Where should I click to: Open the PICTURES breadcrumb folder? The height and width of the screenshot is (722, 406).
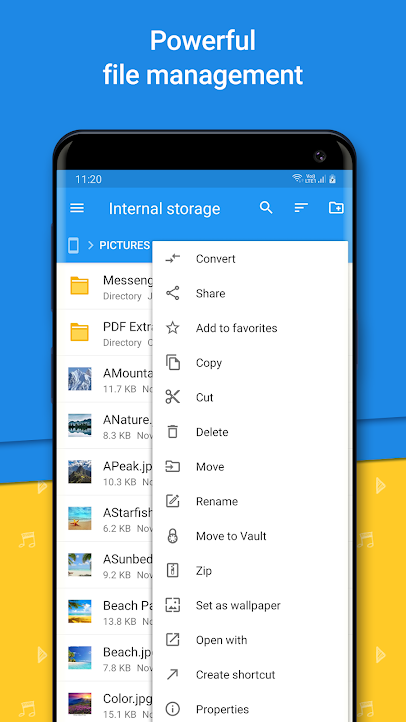pos(125,245)
